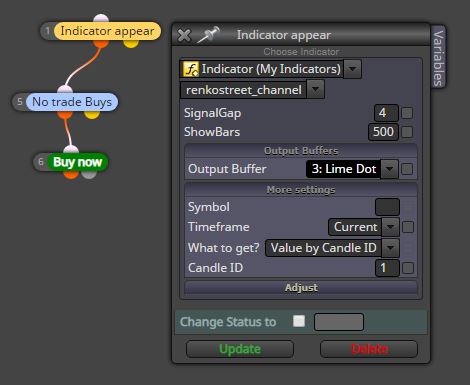Click the yellow output connector of Indicator appear node
The height and width of the screenshot is (385, 470).
coord(131,43)
